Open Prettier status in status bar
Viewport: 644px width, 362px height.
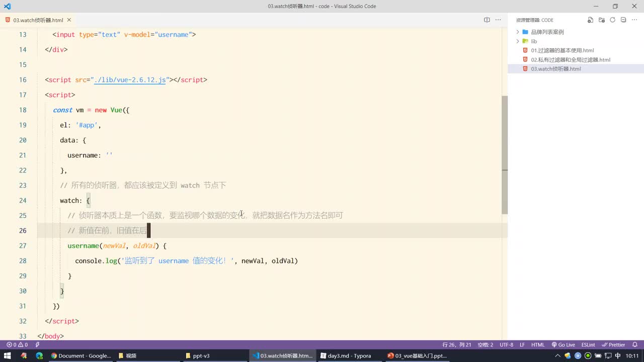coord(613,345)
